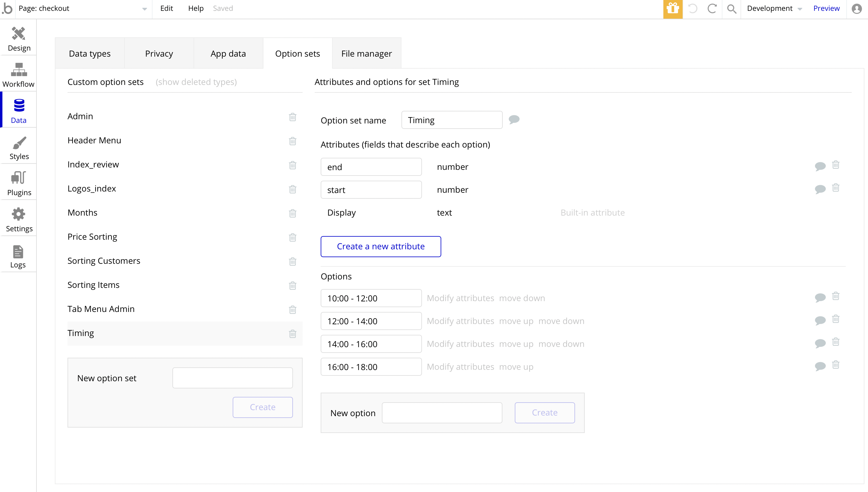Delete the 16:00 - 18:00 option
The width and height of the screenshot is (868, 492).
[835, 365]
